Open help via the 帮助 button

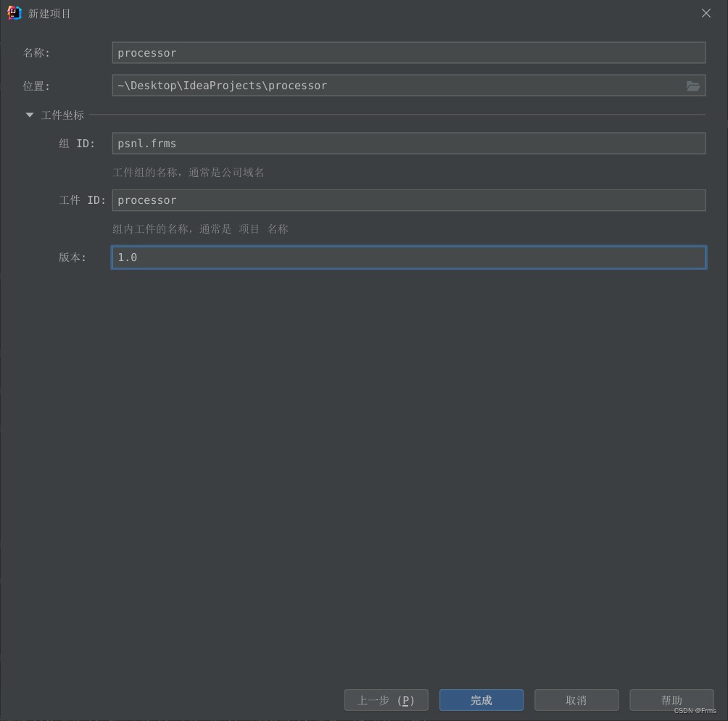point(671,699)
